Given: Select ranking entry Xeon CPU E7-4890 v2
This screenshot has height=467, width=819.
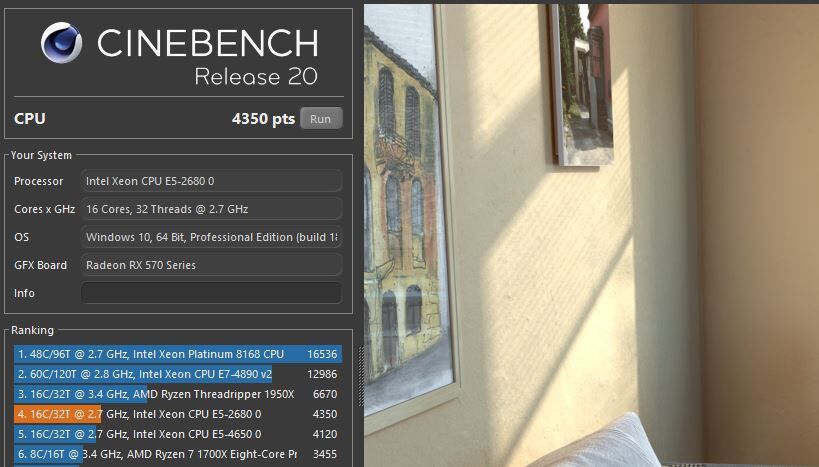Looking at the screenshot, I should 178,374.
